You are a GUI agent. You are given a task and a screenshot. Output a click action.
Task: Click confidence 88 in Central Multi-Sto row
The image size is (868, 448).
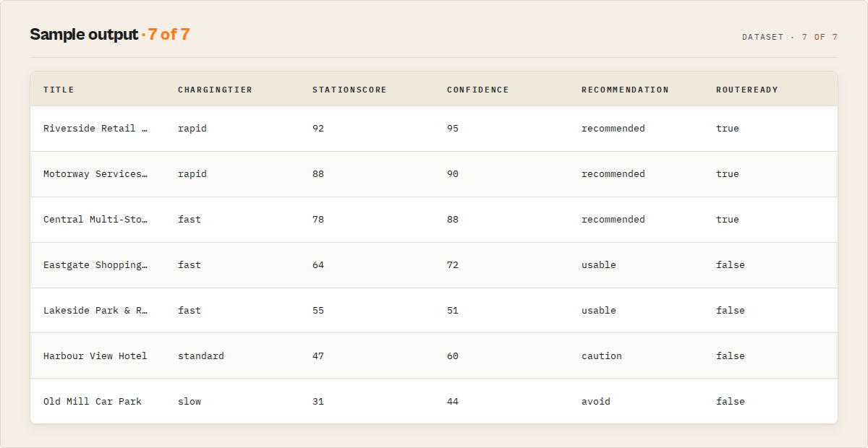(453, 220)
